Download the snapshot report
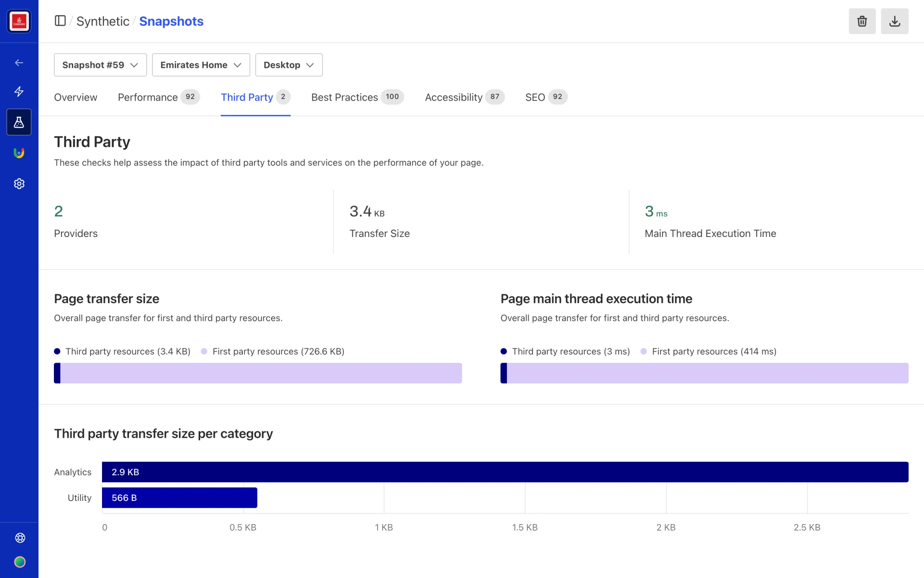The width and height of the screenshot is (924, 578). pos(895,21)
